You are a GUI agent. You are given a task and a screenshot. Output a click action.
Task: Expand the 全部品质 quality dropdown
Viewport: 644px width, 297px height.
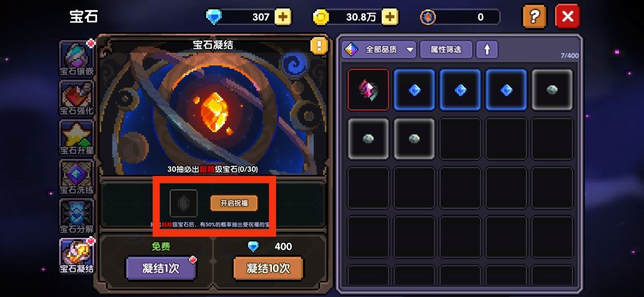click(379, 49)
